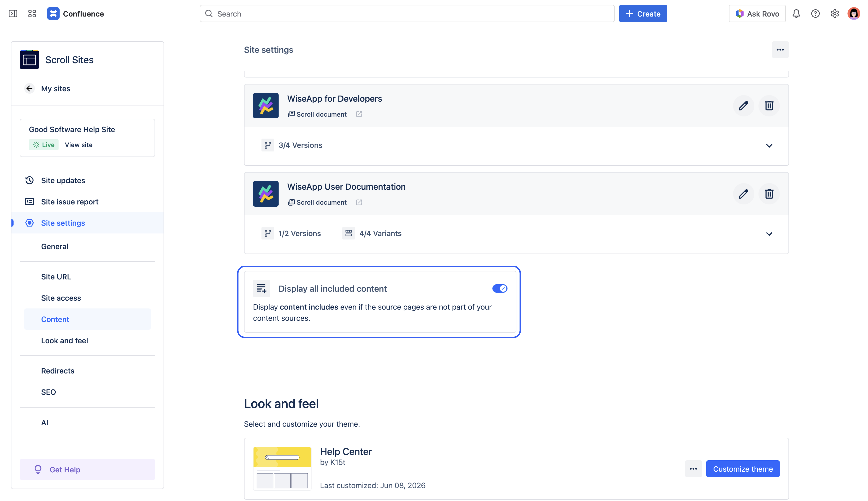
Task: Open the app switcher grid
Action: [32, 14]
